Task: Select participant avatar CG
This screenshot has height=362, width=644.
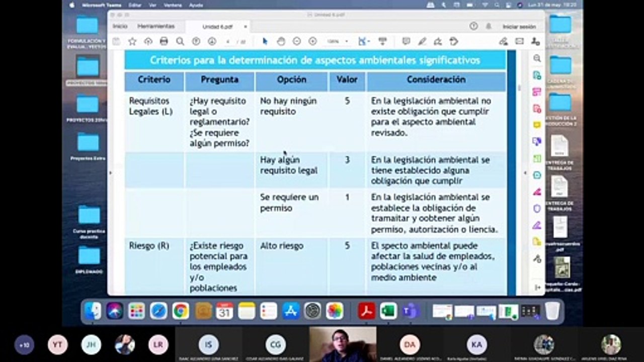Action: click(x=275, y=345)
